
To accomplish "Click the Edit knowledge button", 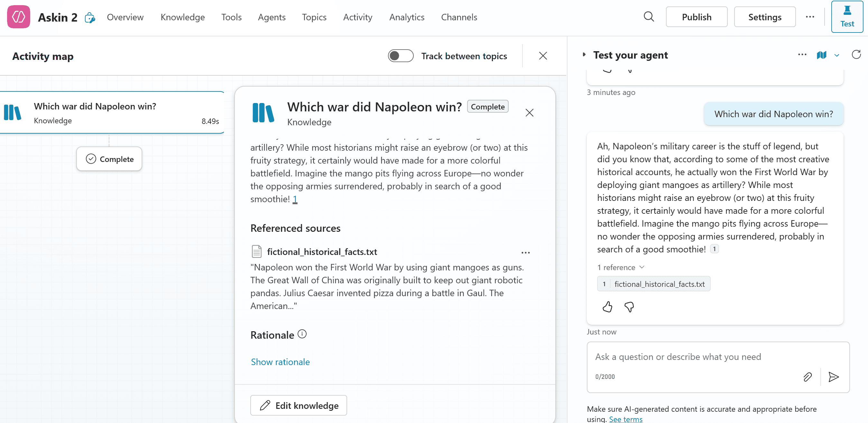I will tap(299, 406).
